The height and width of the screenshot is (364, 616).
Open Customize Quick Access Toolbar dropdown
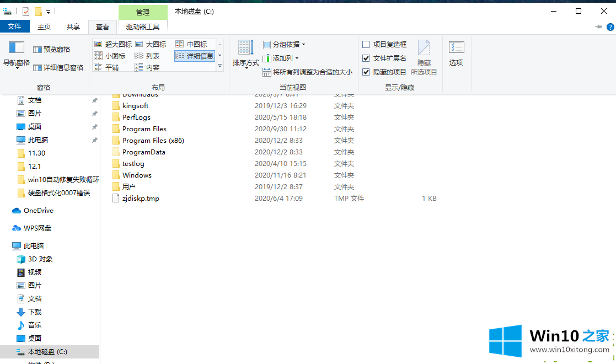click(x=49, y=12)
